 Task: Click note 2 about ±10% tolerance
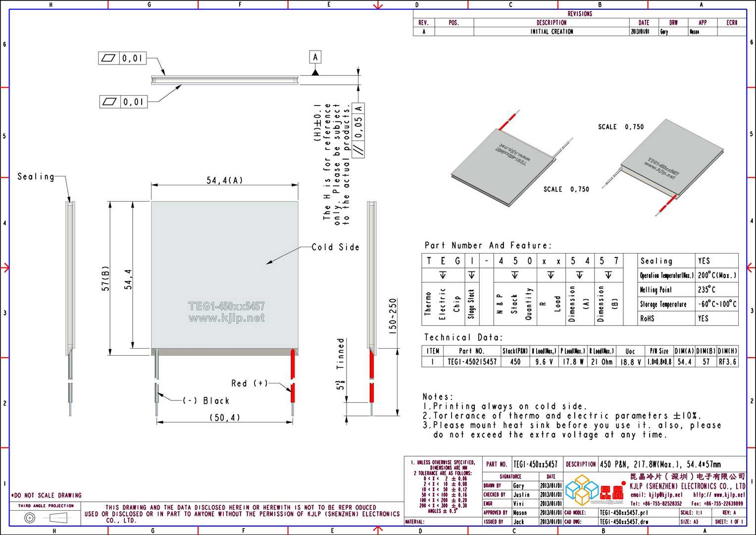click(562, 416)
